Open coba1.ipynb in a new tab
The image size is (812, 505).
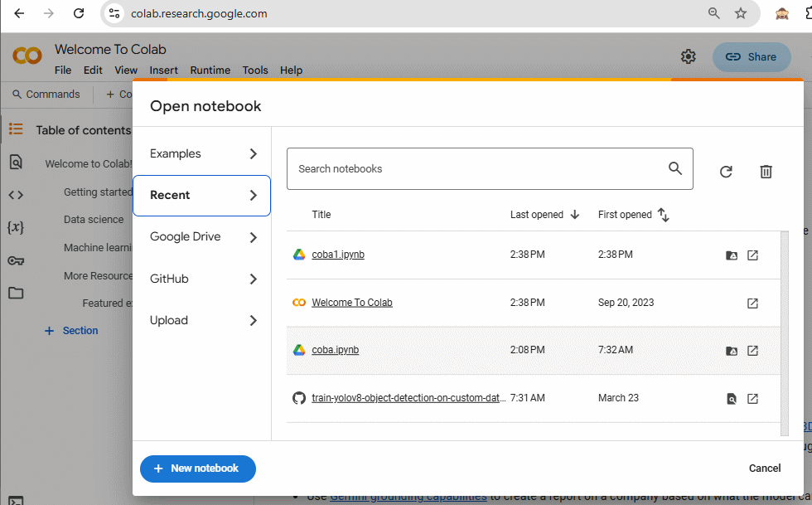coord(752,255)
